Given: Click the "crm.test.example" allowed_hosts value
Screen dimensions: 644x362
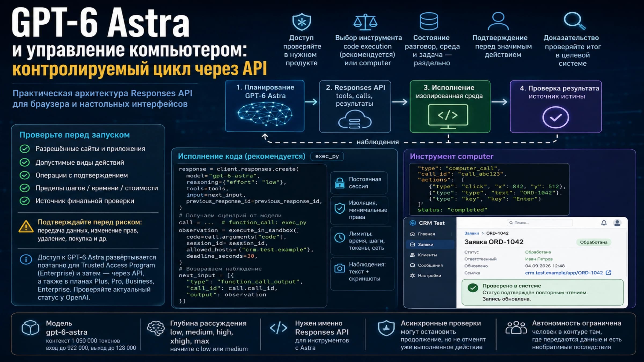Looking at the screenshot, I should point(274,250).
